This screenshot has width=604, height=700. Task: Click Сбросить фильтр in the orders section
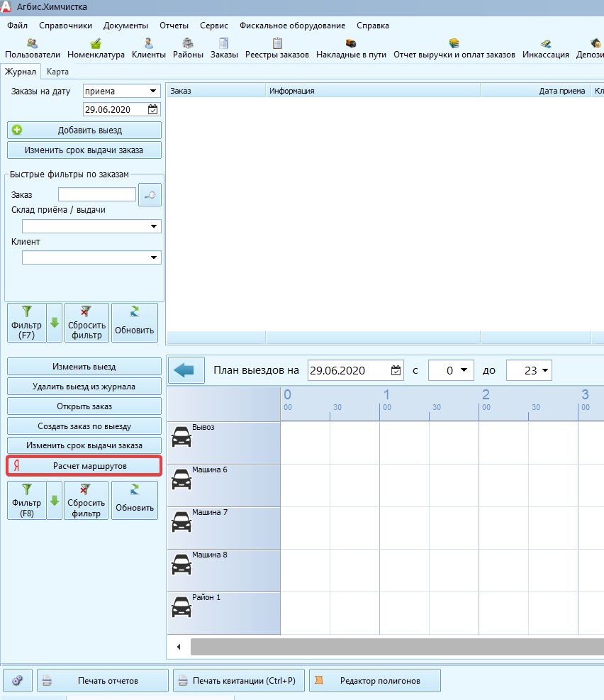pos(87,323)
